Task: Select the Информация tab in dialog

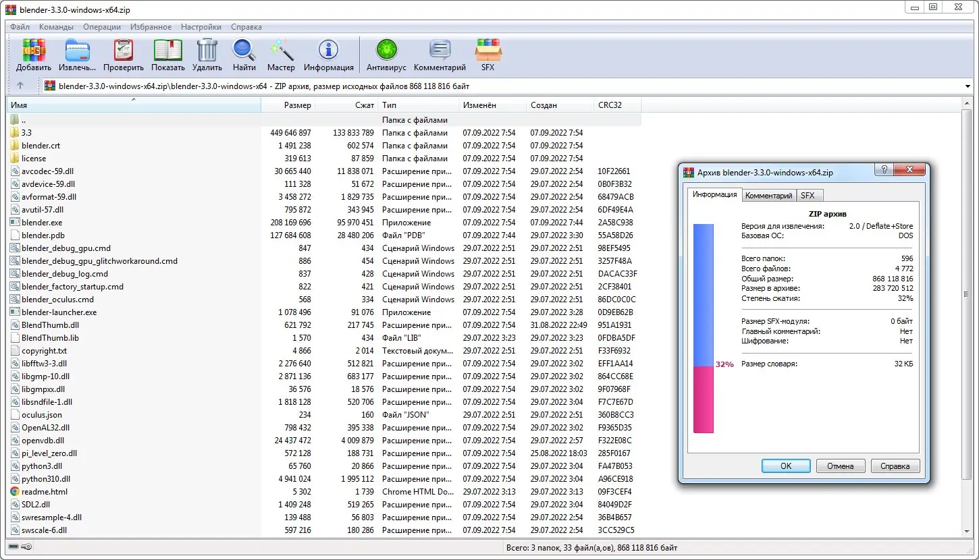Action: coord(715,194)
